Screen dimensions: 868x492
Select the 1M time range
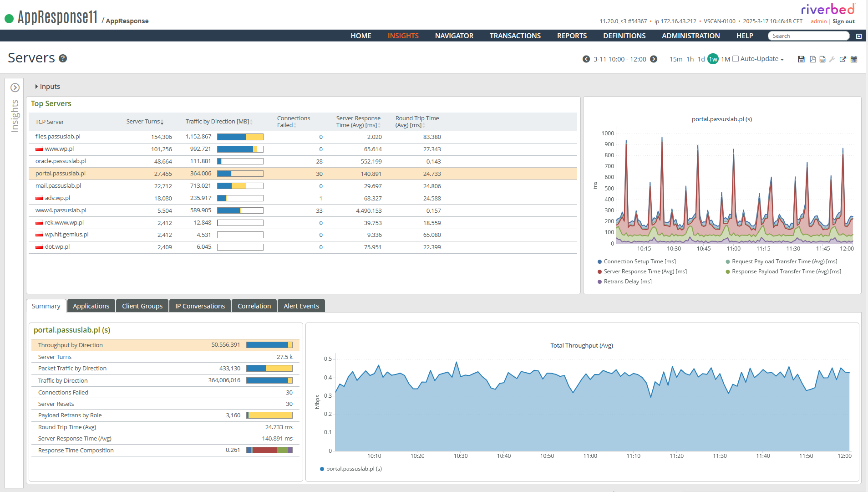click(726, 59)
